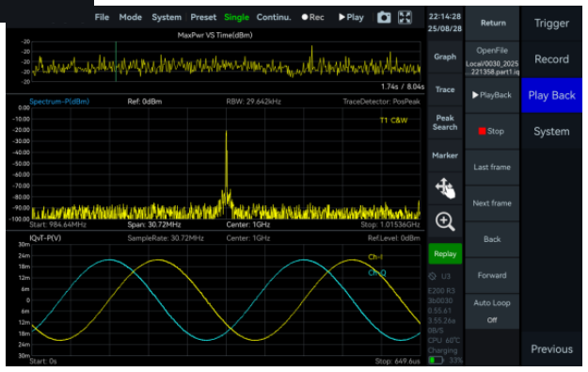Click the Stop: 649.6us value

[x=398, y=362]
